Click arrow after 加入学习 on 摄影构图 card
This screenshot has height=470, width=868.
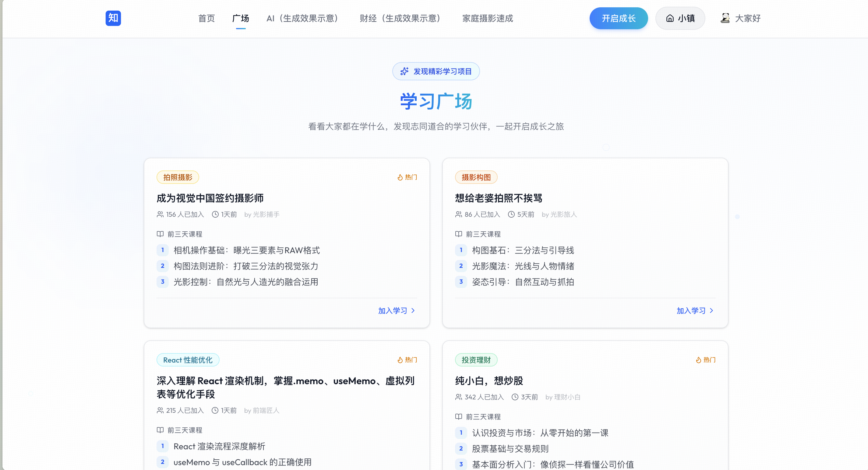click(712, 311)
